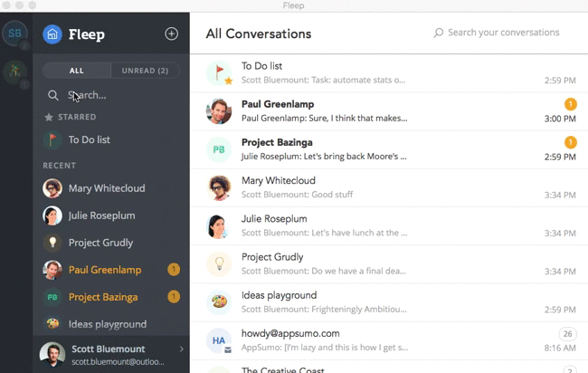Screen dimensions: 588x373
Task: Open Paul Greenlamp conversation row
Action: [389, 111]
